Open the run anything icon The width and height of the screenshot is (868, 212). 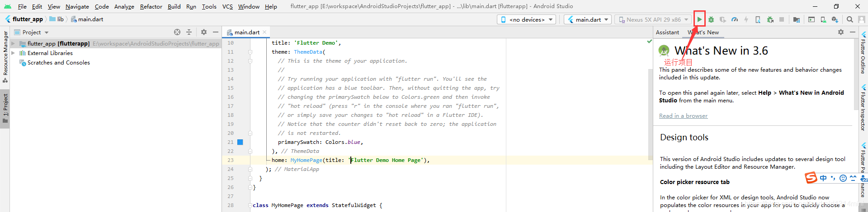pos(811,19)
